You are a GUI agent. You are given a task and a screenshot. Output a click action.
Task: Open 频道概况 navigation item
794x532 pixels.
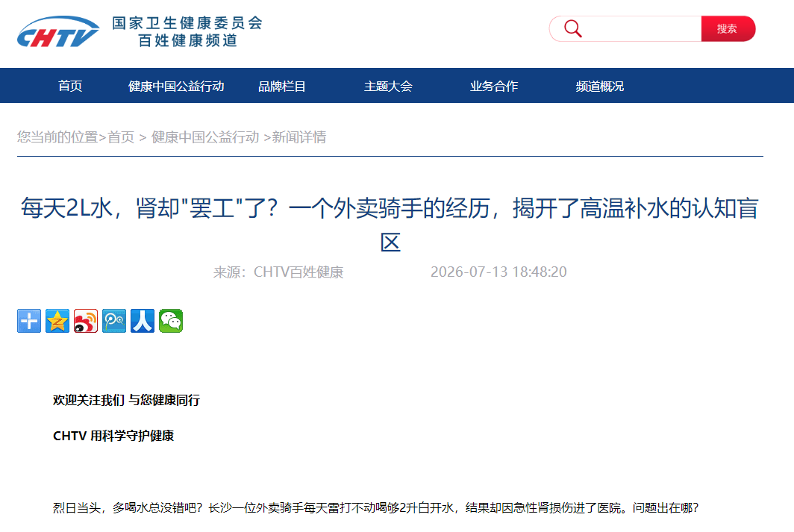(600, 86)
